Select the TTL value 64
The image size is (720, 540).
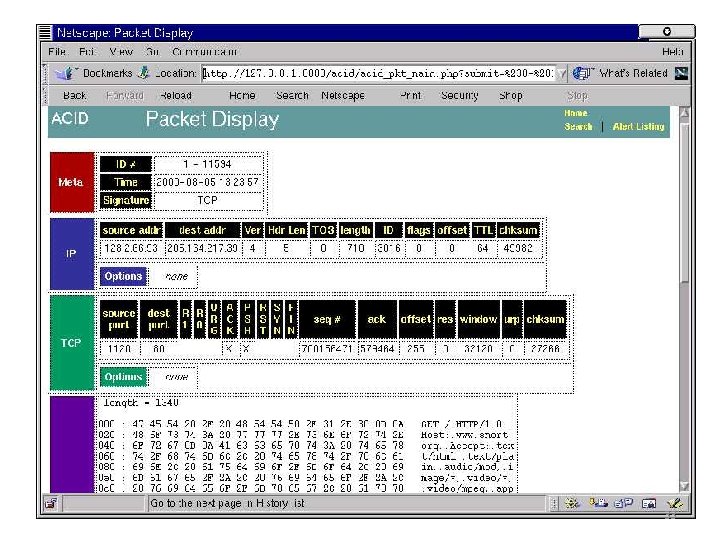[483, 248]
